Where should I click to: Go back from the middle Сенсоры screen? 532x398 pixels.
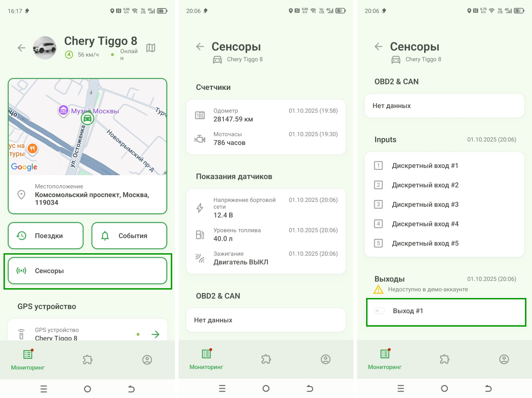[x=200, y=46]
